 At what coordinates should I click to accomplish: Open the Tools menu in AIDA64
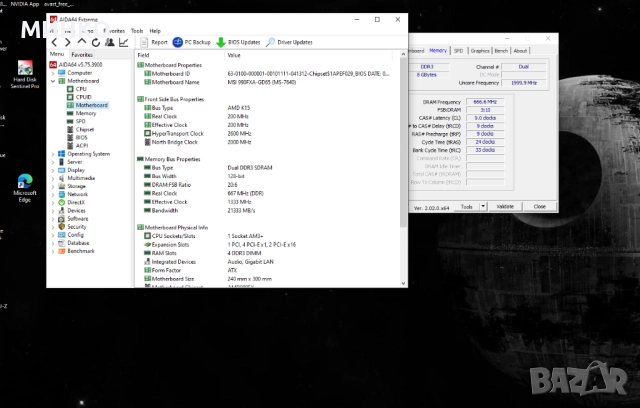click(x=137, y=31)
